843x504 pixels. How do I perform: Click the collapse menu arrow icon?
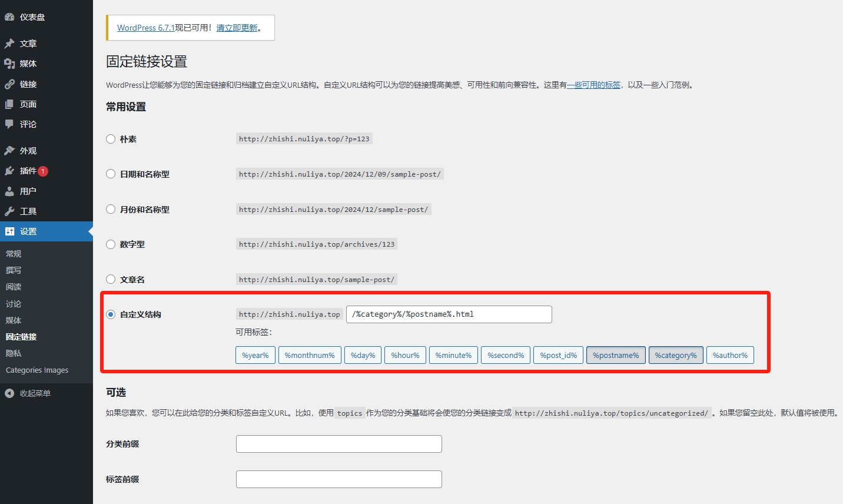[9, 393]
